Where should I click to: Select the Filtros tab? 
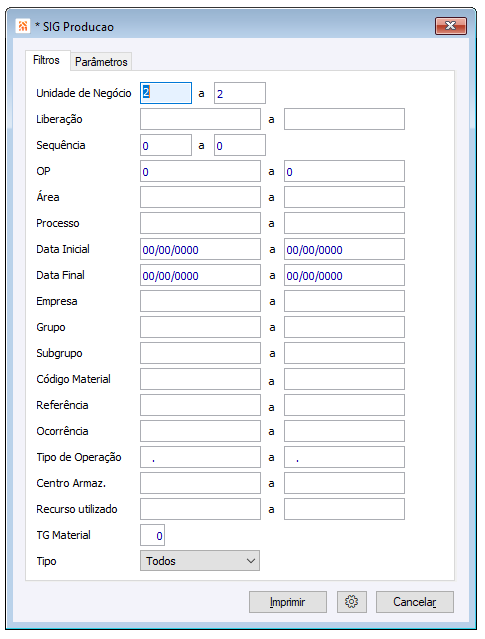[x=46, y=60]
